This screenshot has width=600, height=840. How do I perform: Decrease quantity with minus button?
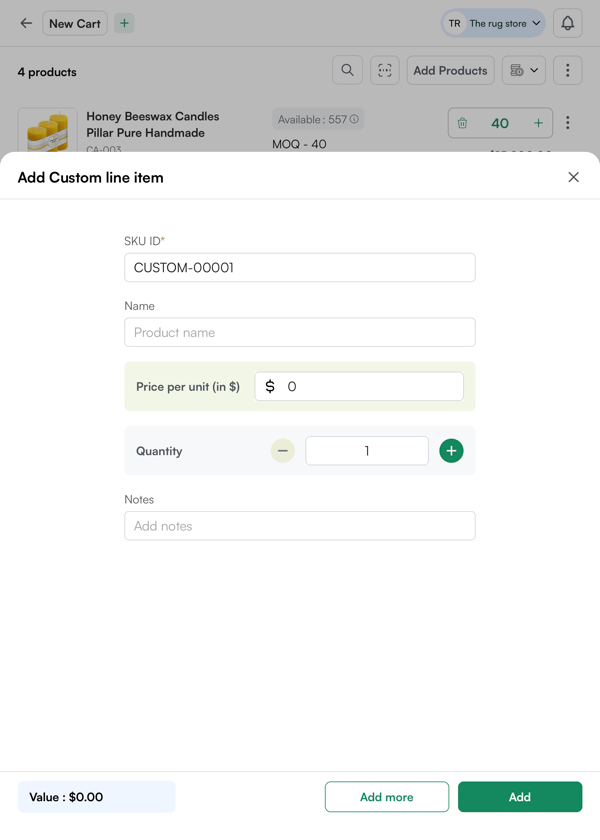point(283,451)
